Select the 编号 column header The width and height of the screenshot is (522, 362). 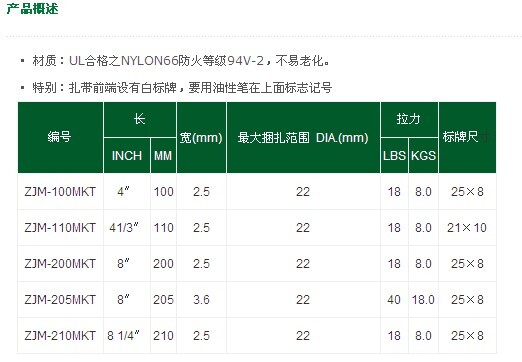60,137
